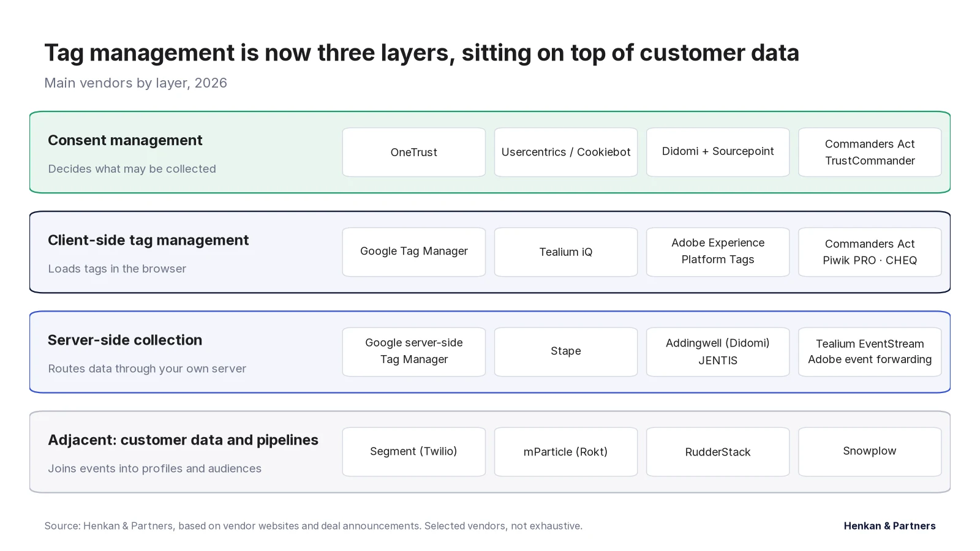The image size is (980, 551).
Task: Click the Henkan & Partners footer logo text
Action: tap(889, 526)
